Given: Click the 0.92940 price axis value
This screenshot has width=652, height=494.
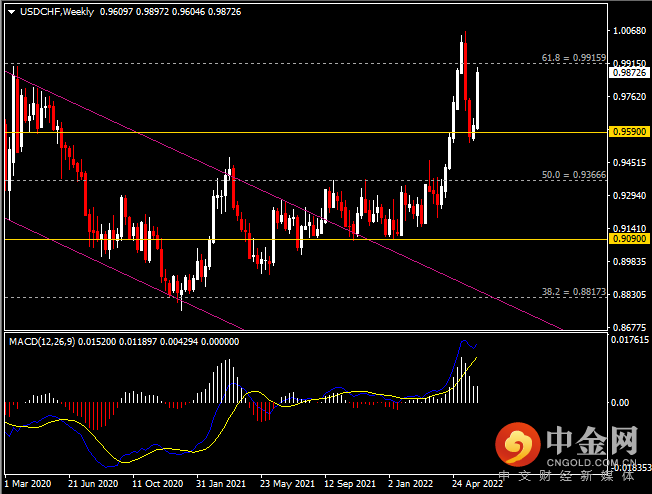Looking at the screenshot, I should pyautogui.click(x=630, y=195).
